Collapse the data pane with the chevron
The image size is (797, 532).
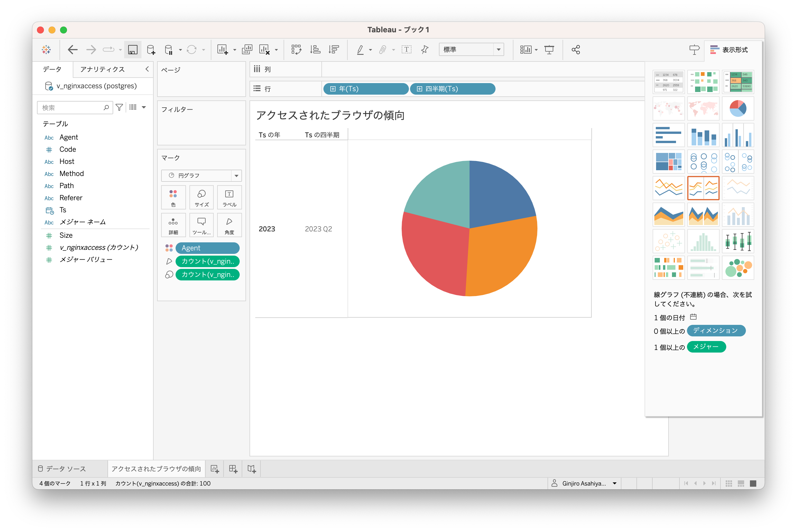coord(147,69)
